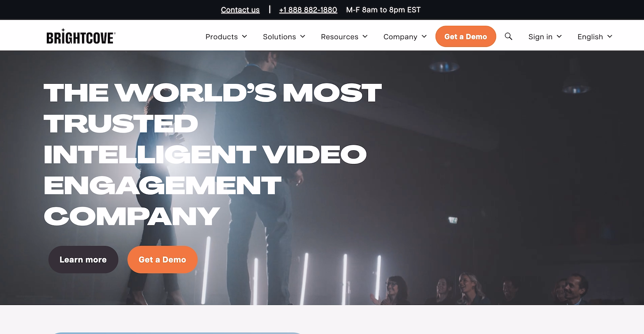The height and width of the screenshot is (334, 644).
Task: Open the Sign in dropdown
Action: click(545, 37)
